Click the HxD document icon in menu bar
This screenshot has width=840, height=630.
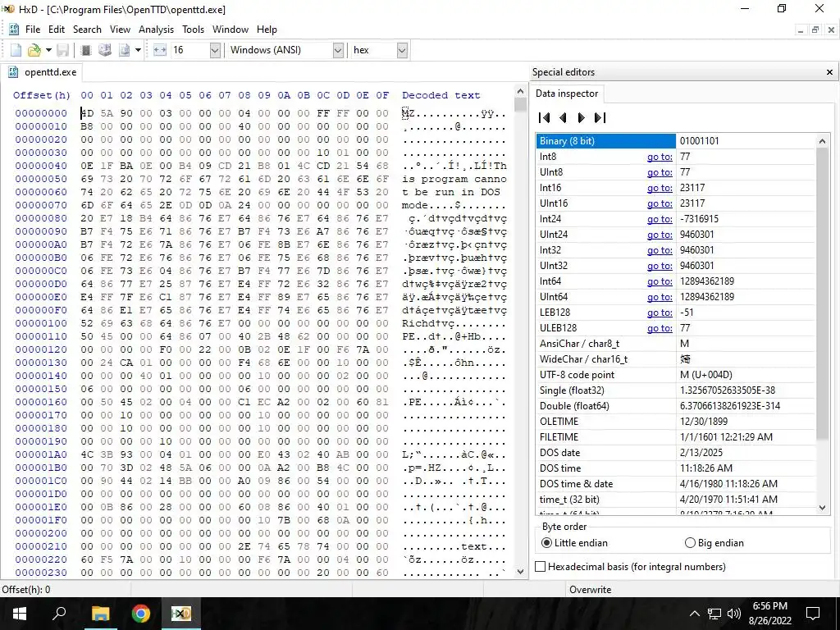(14, 30)
